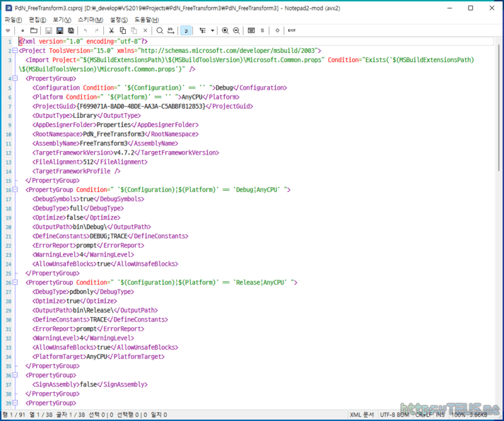Click the Undo arrow icon
The width and height of the screenshot is (504, 421).
pyautogui.click(x=86, y=30)
